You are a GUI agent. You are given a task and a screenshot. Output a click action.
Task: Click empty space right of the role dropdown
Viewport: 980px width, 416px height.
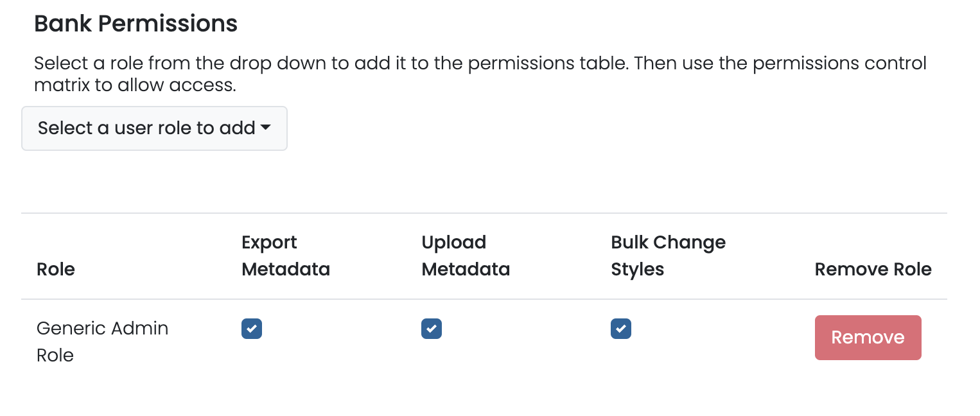tap(578, 128)
